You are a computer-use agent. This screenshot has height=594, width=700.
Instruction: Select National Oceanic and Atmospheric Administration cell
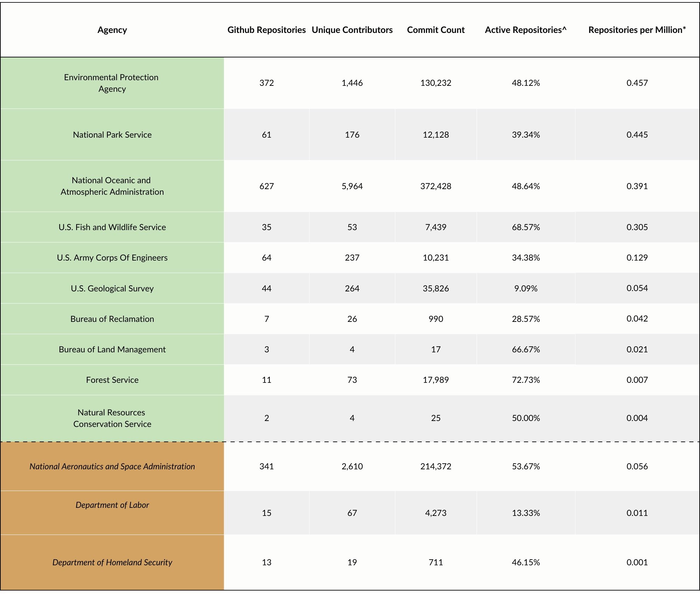pos(112,186)
